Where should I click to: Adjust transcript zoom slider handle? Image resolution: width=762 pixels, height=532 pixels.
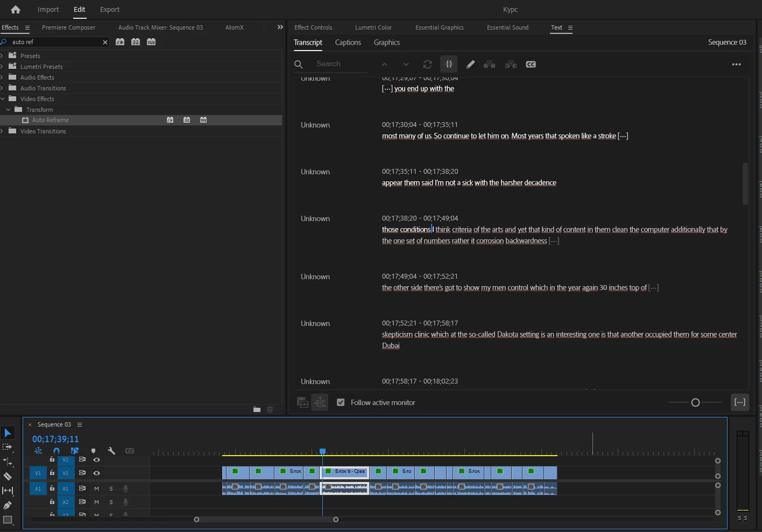pos(695,402)
